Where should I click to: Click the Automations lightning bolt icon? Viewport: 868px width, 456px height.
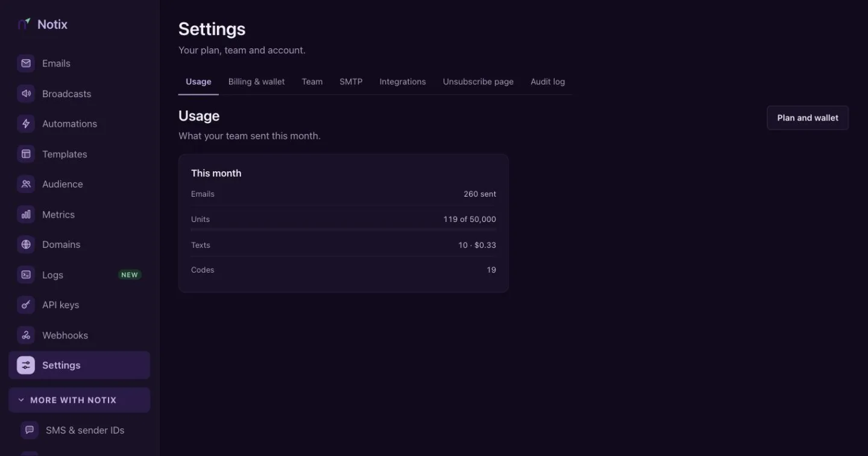[x=26, y=124]
